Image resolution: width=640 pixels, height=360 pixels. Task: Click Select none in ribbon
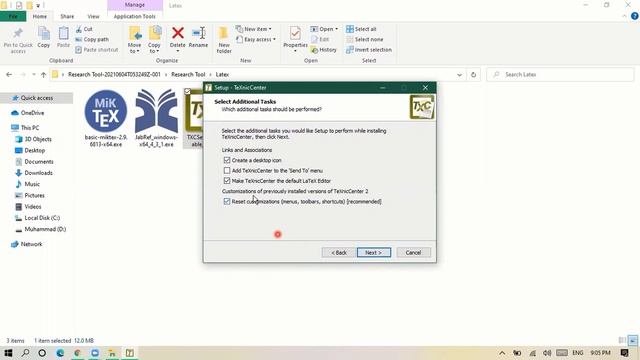point(364,40)
